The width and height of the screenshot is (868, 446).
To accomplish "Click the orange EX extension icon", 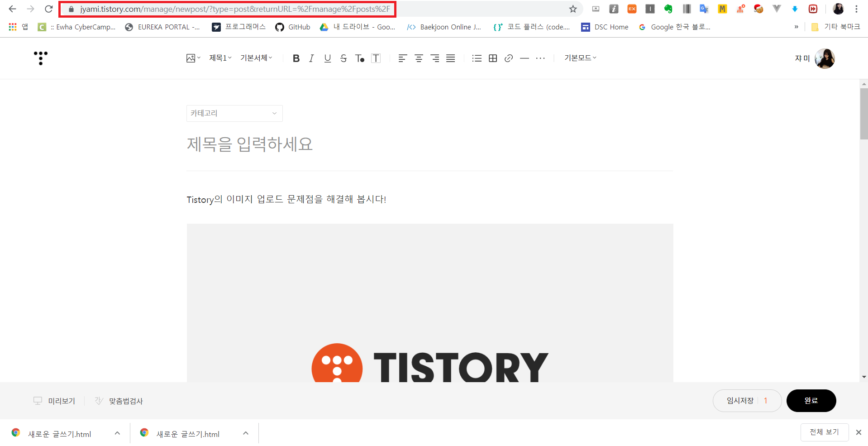I will pos(632,9).
